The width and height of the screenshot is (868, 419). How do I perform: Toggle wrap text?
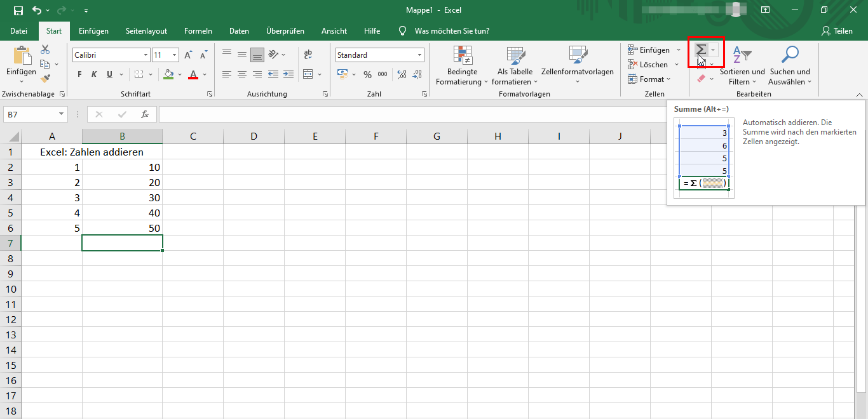[x=308, y=55]
